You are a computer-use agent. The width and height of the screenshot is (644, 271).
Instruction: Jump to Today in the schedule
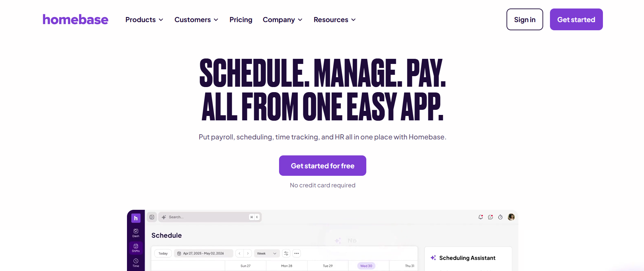[163, 253]
